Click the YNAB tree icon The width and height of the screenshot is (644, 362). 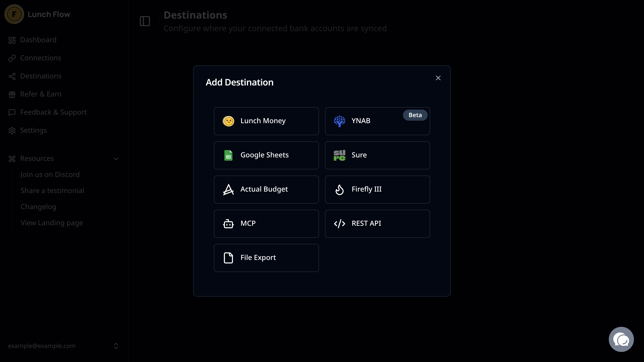point(340,121)
